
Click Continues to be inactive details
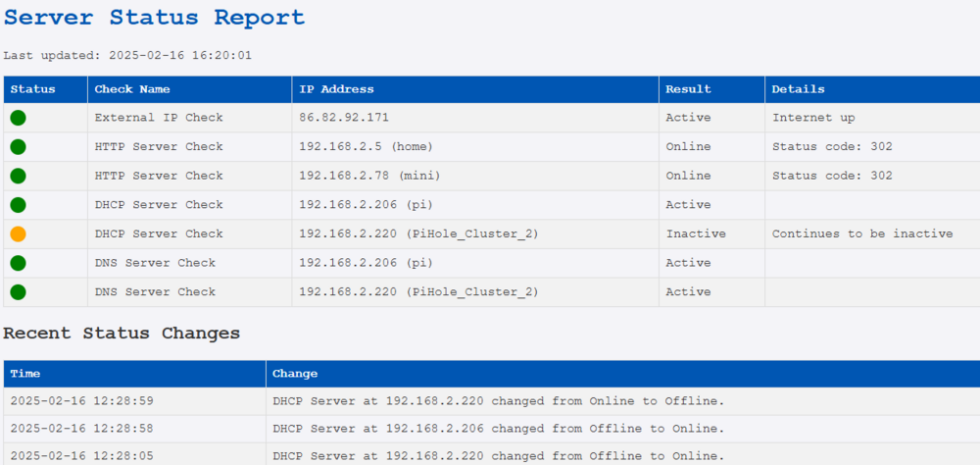[x=862, y=233]
